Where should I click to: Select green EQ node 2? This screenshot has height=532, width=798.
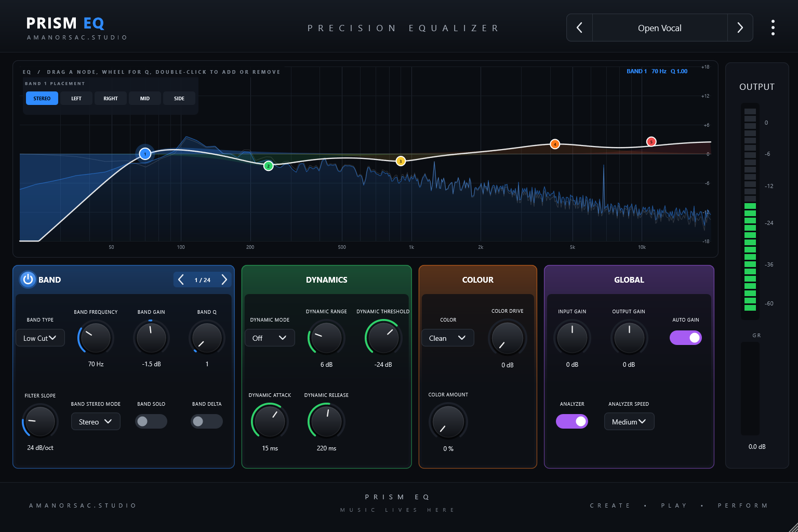(268, 166)
